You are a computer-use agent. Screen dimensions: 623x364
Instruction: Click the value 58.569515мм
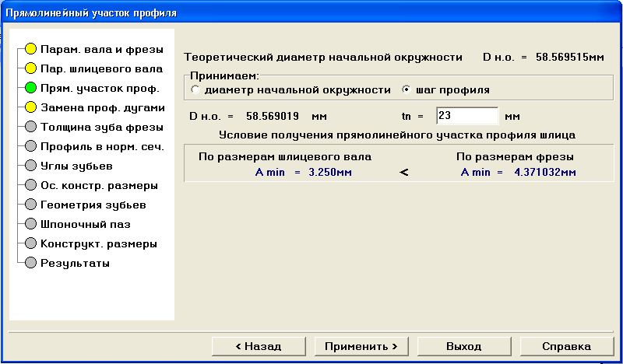pos(570,57)
